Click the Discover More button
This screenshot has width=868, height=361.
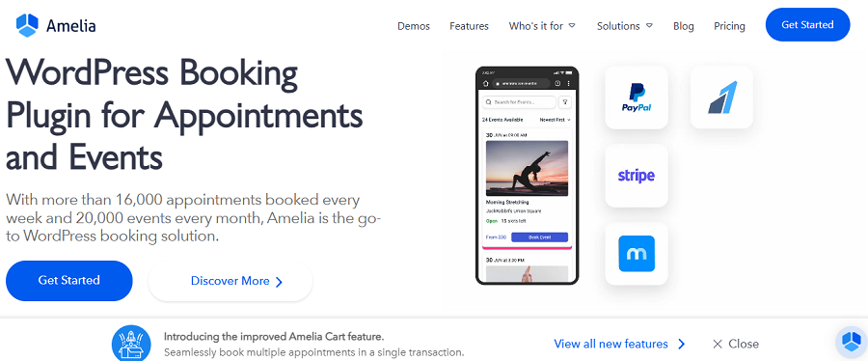231,281
